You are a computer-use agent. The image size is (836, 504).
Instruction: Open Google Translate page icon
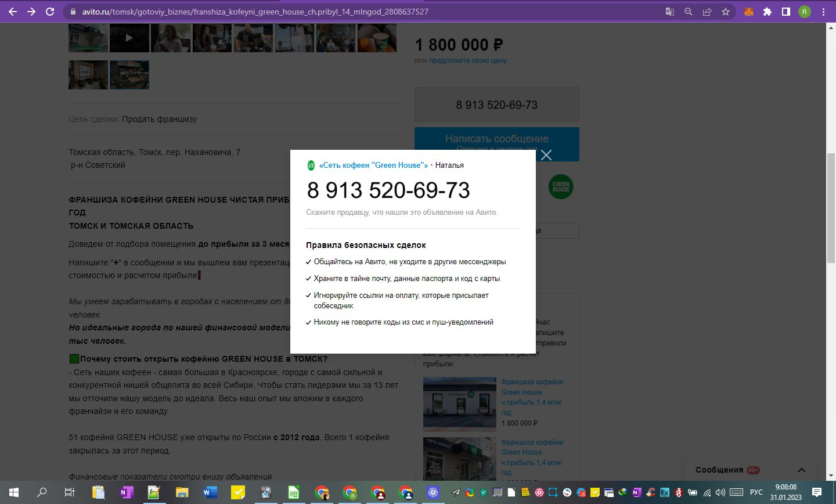(x=669, y=12)
